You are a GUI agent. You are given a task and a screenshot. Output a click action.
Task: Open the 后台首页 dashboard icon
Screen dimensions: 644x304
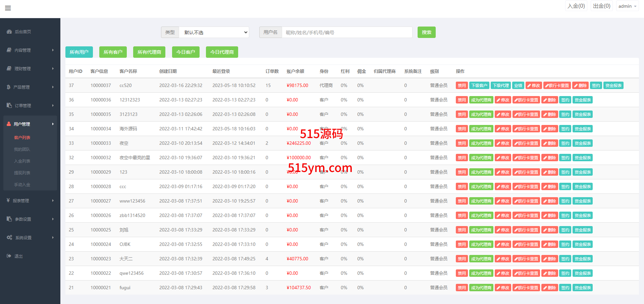[x=9, y=32]
